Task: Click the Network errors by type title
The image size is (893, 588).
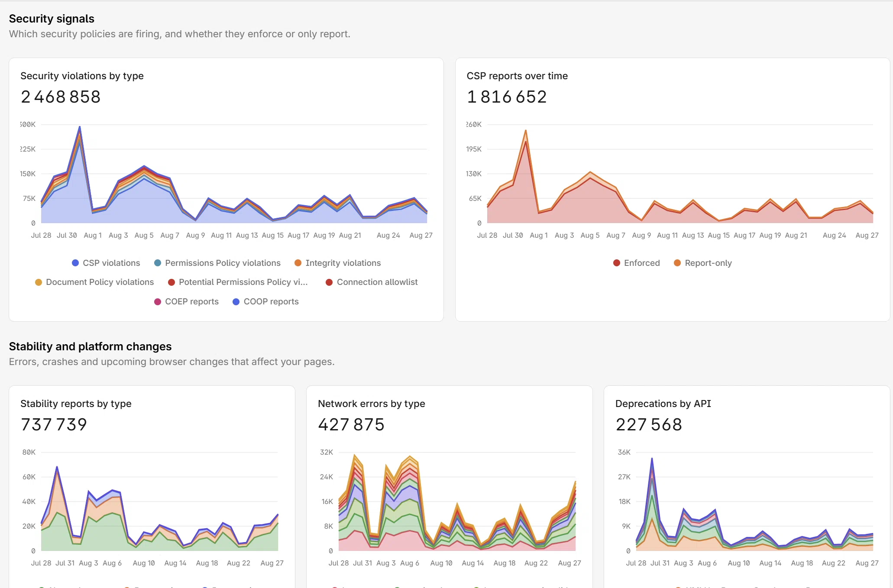Action: pyautogui.click(x=372, y=404)
